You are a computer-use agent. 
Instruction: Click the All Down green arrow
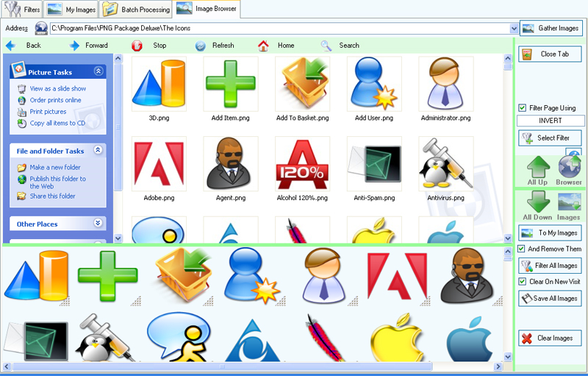pos(538,202)
